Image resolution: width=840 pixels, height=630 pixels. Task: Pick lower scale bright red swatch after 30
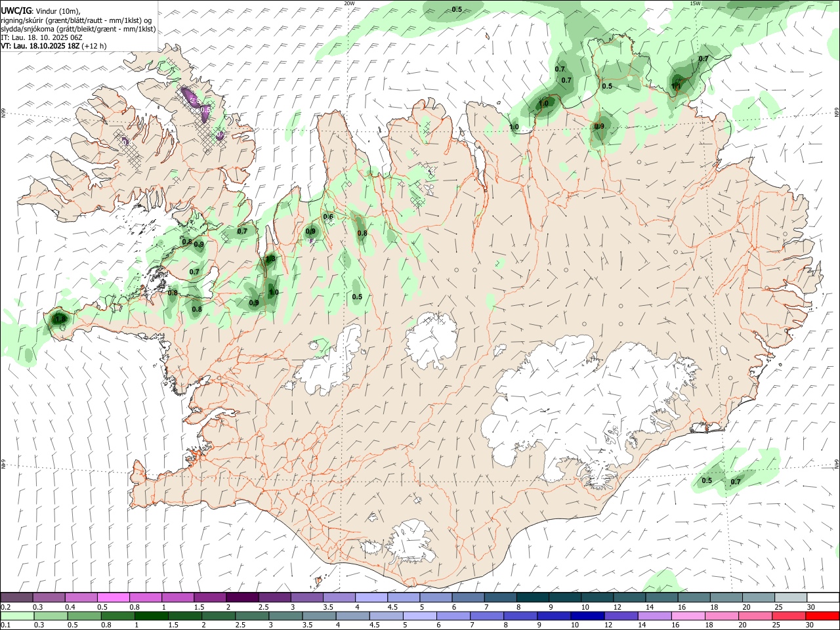[x=822, y=616]
